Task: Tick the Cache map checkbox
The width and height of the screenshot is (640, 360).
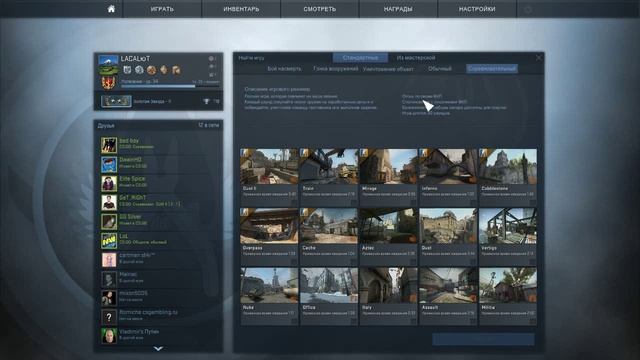Action: pyautogui.click(x=353, y=262)
